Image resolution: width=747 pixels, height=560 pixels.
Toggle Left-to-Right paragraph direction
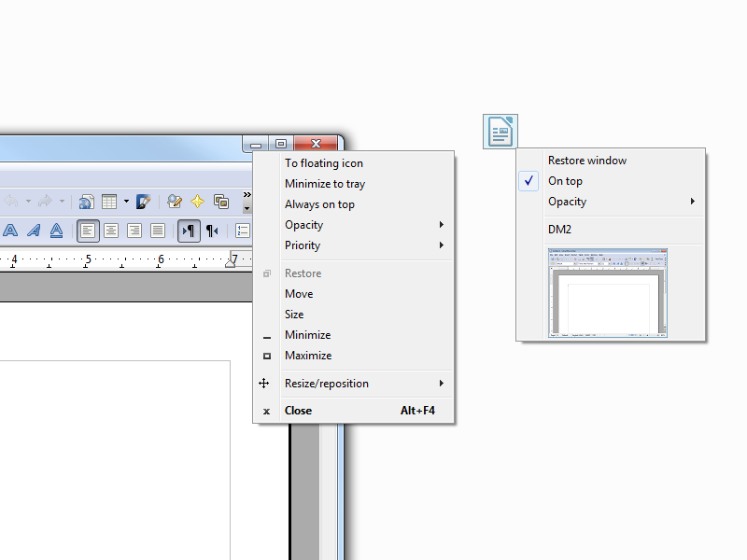click(189, 231)
